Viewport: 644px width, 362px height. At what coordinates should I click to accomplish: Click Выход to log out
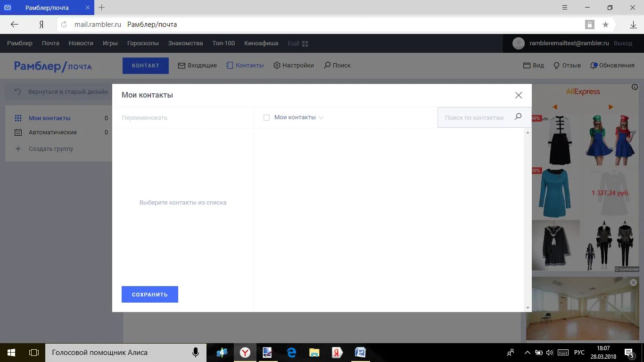pyautogui.click(x=623, y=43)
